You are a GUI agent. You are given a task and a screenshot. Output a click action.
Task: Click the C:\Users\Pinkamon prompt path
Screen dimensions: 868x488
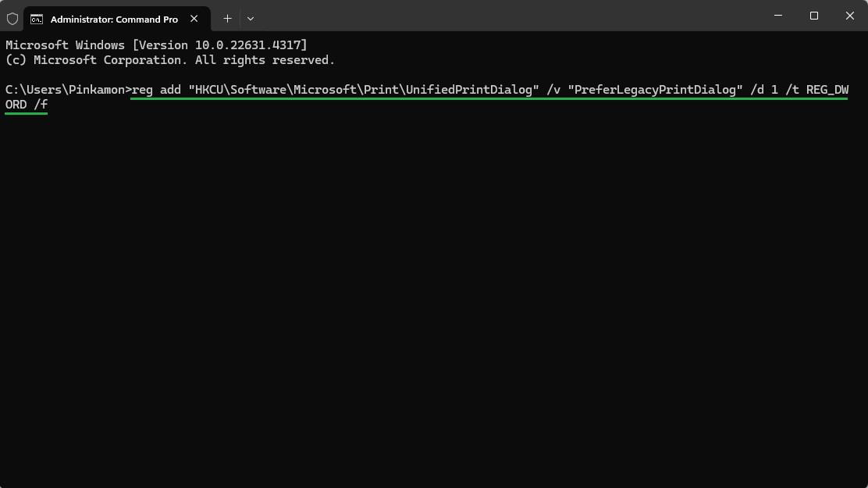[66, 90]
